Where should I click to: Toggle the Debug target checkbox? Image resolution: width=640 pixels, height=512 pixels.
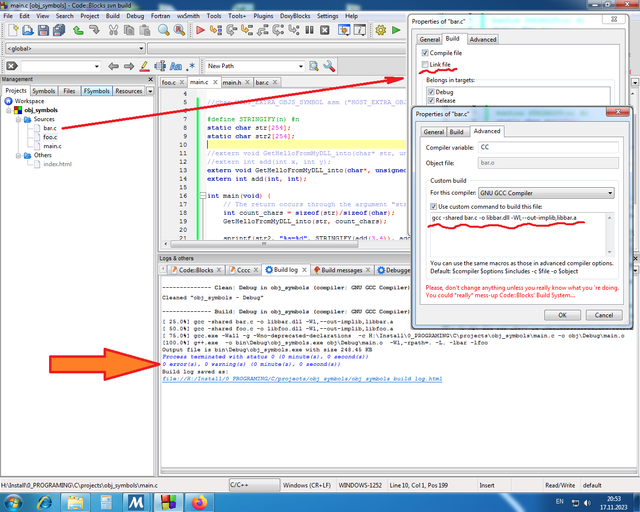[x=431, y=92]
